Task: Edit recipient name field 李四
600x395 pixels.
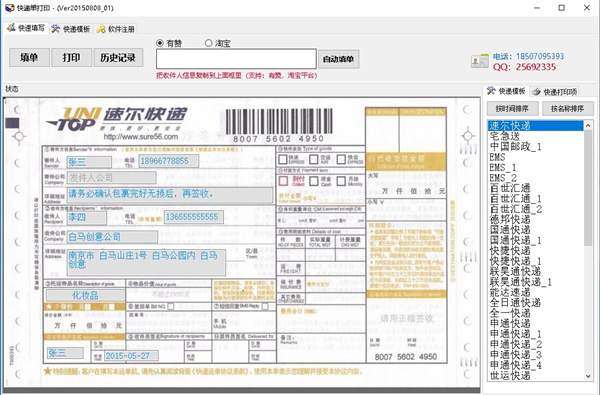Action: click(87, 217)
